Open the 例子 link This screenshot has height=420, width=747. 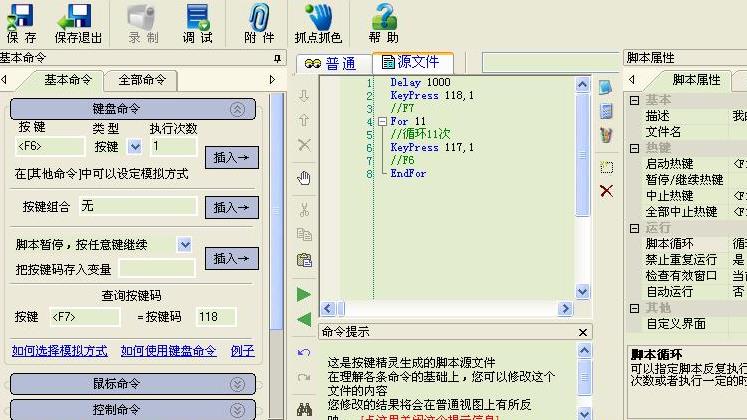(x=242, y=351)
